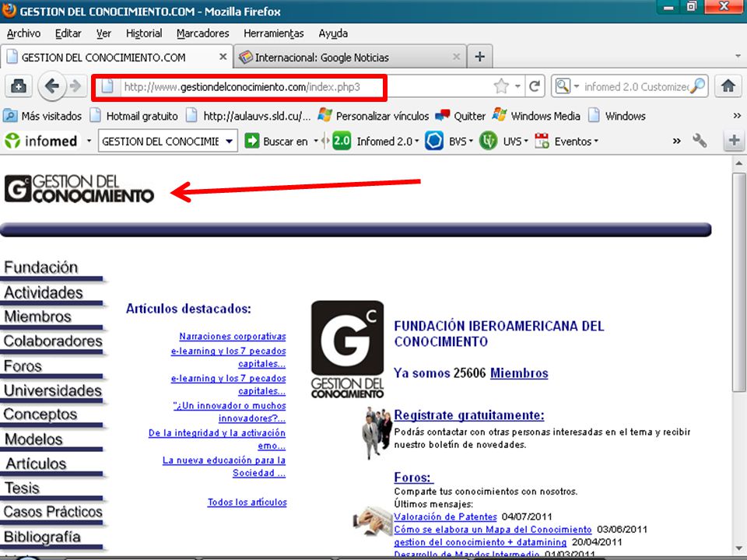The height and width of the screenshot is (560, 747).
Task: Expand hidden infomed toolbar items chevron
Action: tap(676, 141)
